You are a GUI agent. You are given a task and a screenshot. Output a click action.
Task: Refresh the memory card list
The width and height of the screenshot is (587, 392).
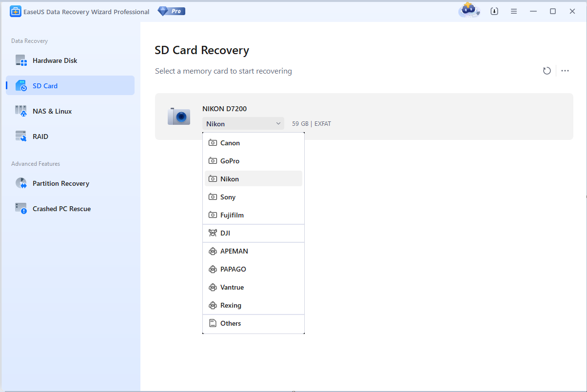[x=547, y=71]
